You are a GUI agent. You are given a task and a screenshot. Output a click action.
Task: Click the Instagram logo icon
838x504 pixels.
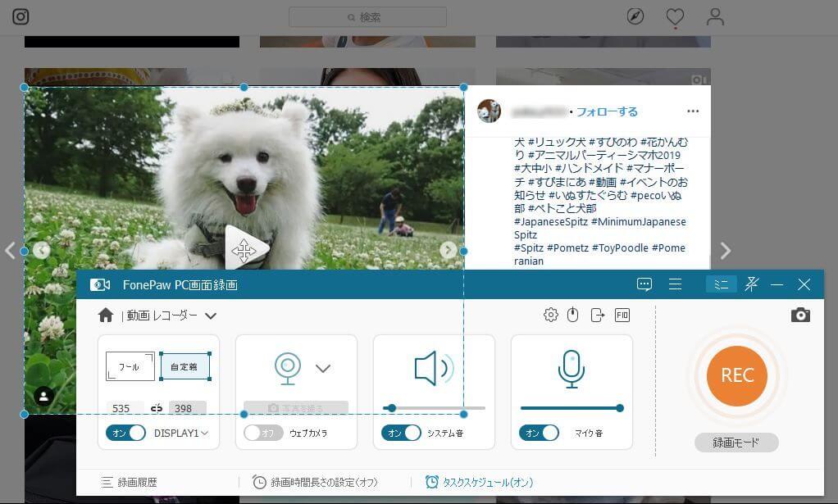(x=20, y=16)
